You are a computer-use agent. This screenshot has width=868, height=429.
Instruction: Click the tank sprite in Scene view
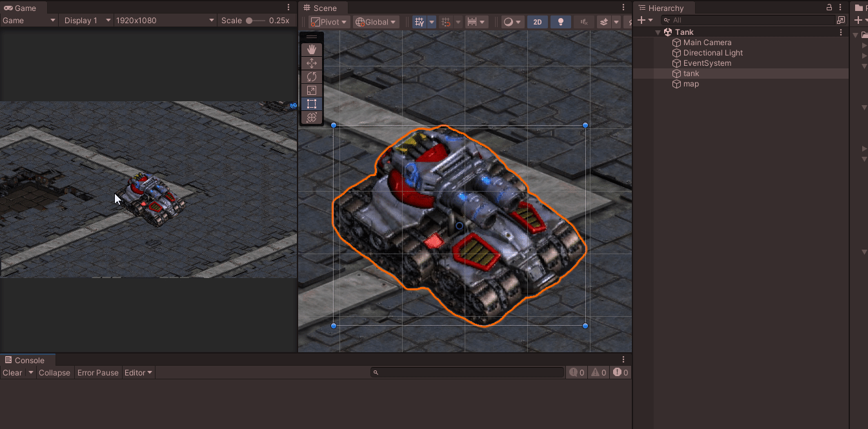click(459, 226)
